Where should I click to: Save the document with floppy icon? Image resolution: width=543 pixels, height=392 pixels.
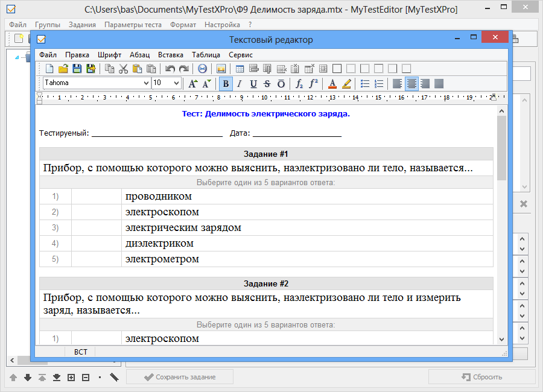77,69
